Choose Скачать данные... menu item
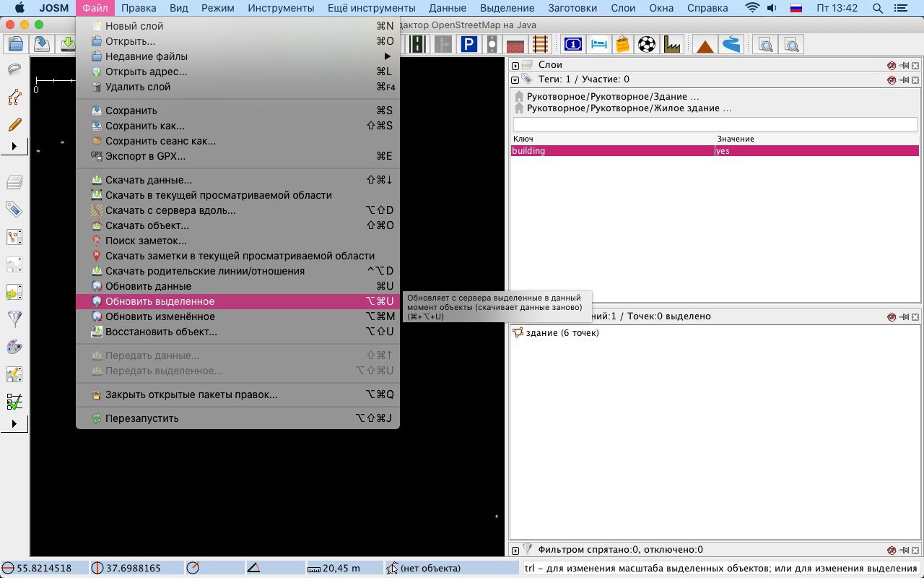Screen dimensions: 924x578 click(237, 180)
